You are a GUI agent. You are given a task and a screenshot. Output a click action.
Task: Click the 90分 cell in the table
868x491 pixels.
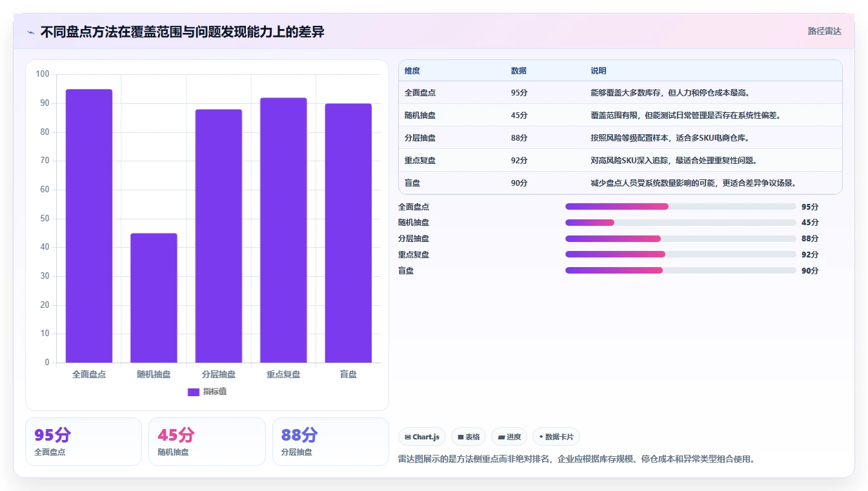(519, 183)
